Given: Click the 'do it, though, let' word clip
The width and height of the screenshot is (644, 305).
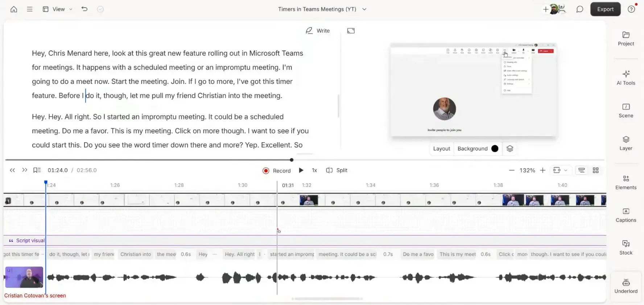Looking at the screenshot, I should pyautogui.click(x=69, y=254).
